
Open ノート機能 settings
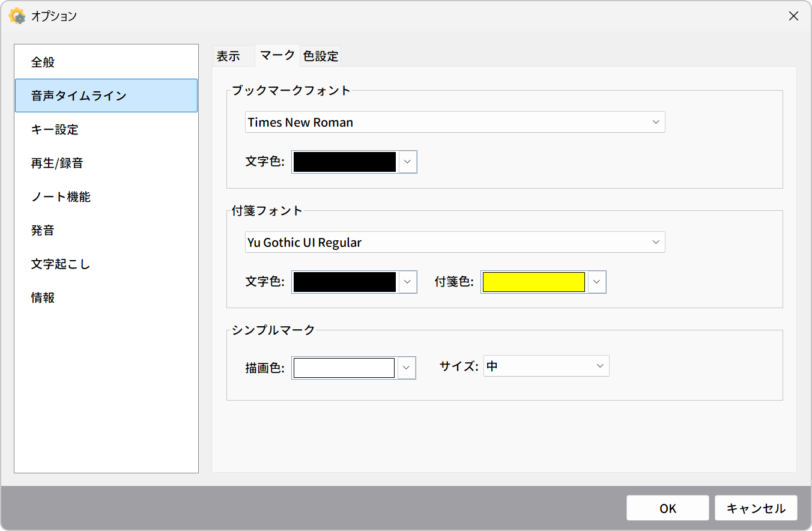(x=106, y=196)
